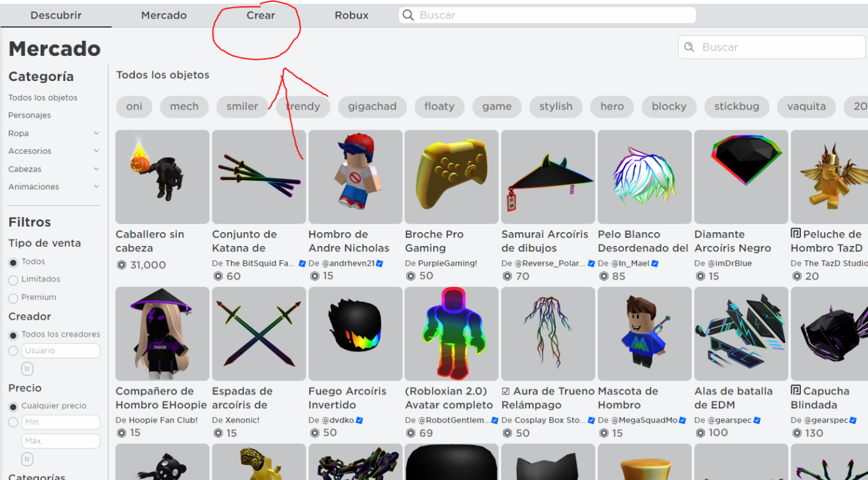Viewport: 868px width, 480px height.
Task: Open the Mascota de Hombro thumbnail
Action: 644,334
